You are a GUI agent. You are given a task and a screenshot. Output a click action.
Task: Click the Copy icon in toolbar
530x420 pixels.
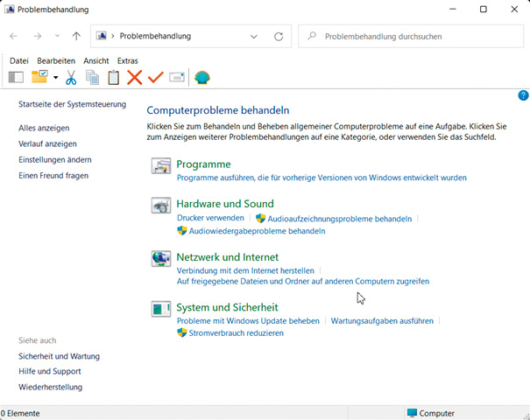pyautogui.click(x=92, y=77)
